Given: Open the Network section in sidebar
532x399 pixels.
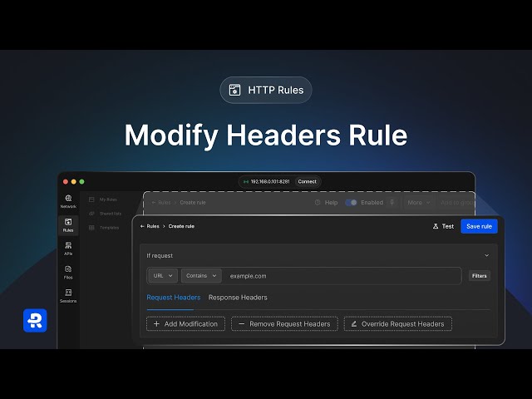Looking at the screenshot, I should [68, 201].
